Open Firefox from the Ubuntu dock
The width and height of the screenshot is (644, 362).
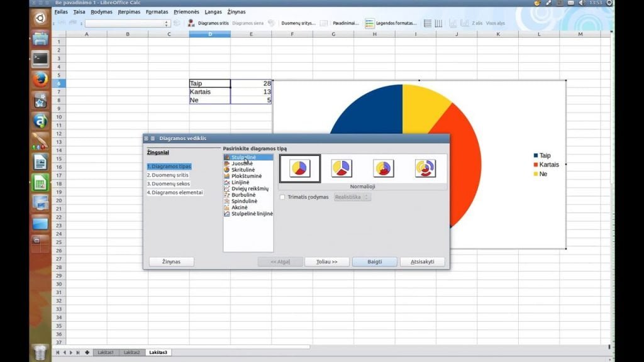40,80
